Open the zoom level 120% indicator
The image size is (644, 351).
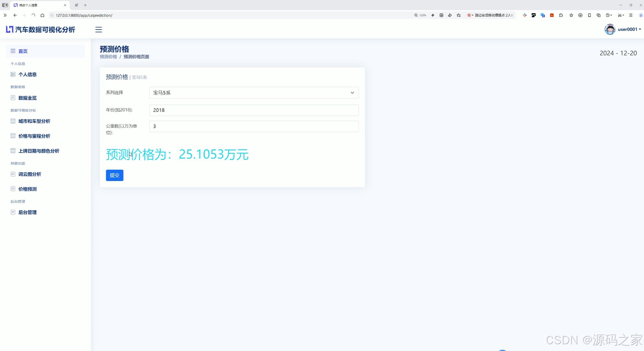point(420,15)
